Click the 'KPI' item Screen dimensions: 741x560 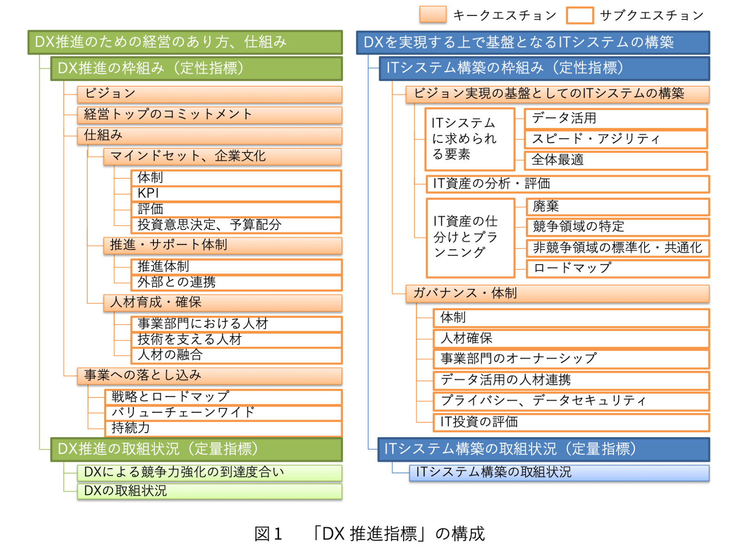tap(236, 194)
